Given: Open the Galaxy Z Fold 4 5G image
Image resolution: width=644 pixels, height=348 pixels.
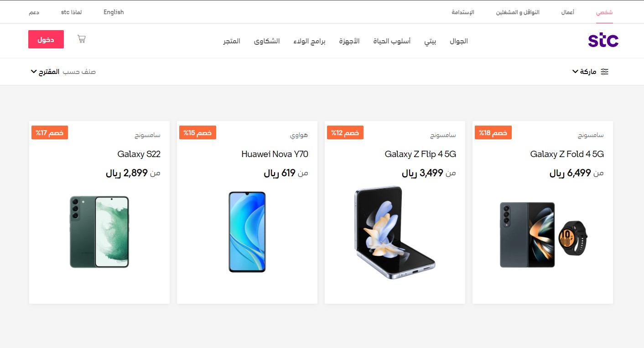Looking at the screenshot, I should [x=543, y=235].
